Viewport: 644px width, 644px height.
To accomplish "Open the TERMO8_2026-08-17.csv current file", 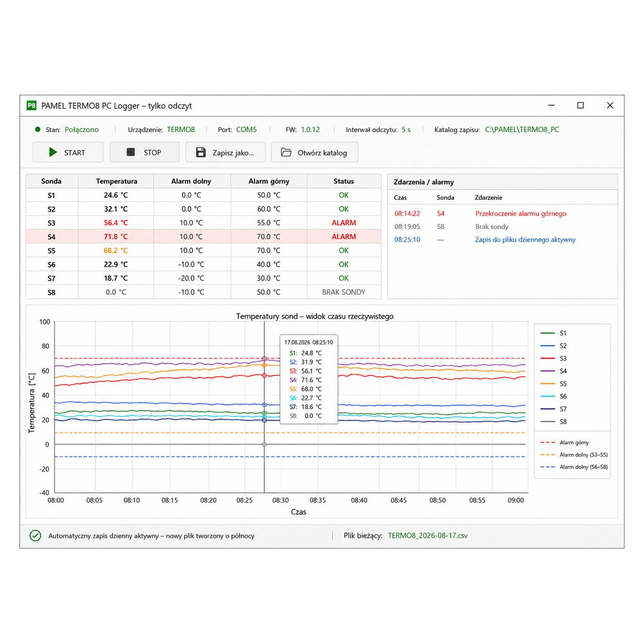I will [428, 536].
